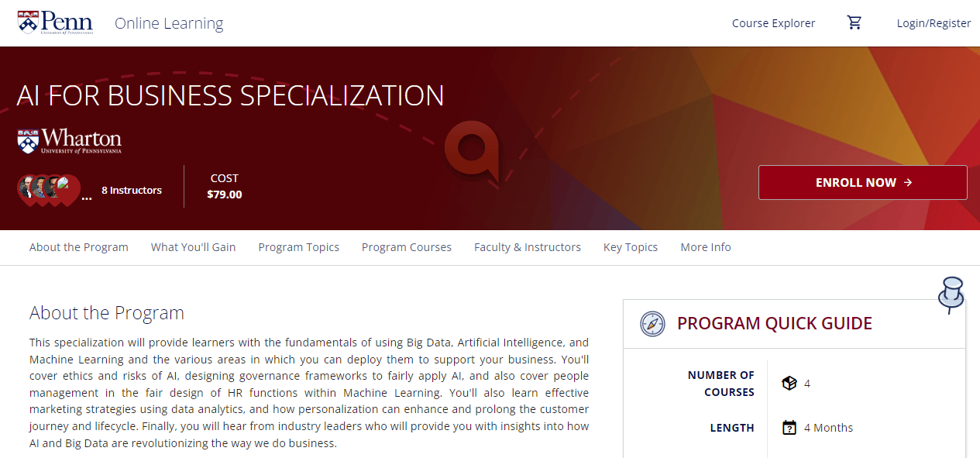
Task: View the Faculty & Instructors tab
Action: point(527,247)
